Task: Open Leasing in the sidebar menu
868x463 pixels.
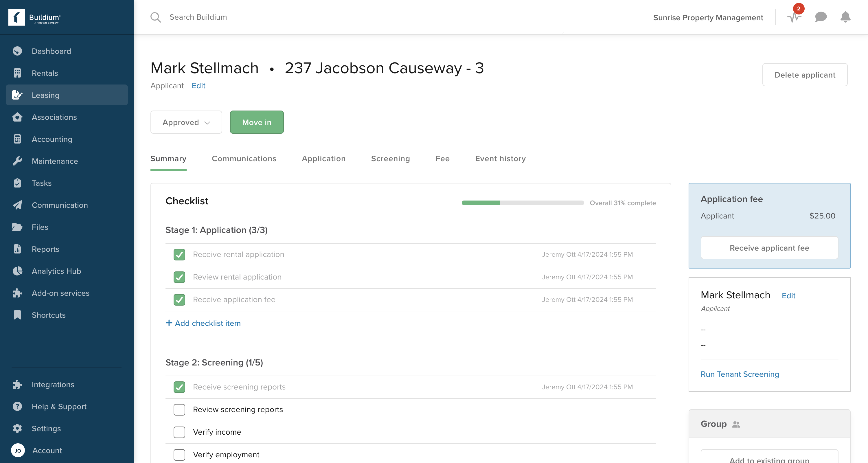Action: pyautogui.click(x=67, y=95)
